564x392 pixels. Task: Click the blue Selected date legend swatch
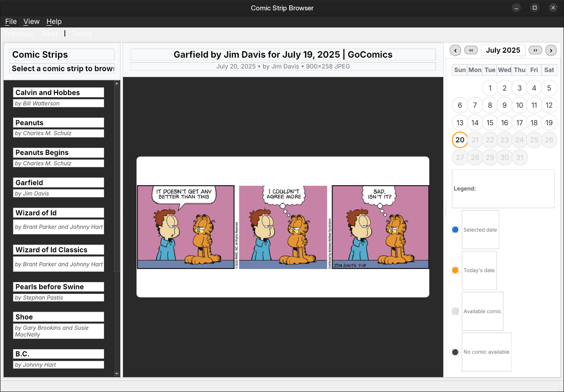pos(455,230)
